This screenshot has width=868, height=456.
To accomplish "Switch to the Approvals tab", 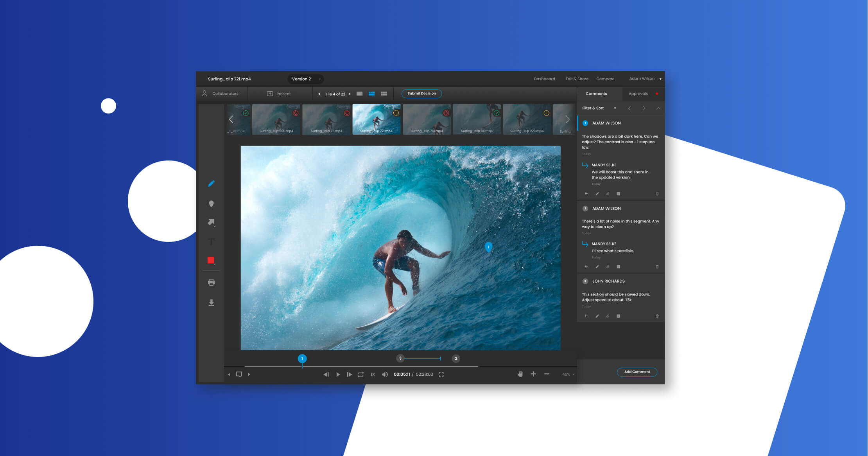I will 638,94.
